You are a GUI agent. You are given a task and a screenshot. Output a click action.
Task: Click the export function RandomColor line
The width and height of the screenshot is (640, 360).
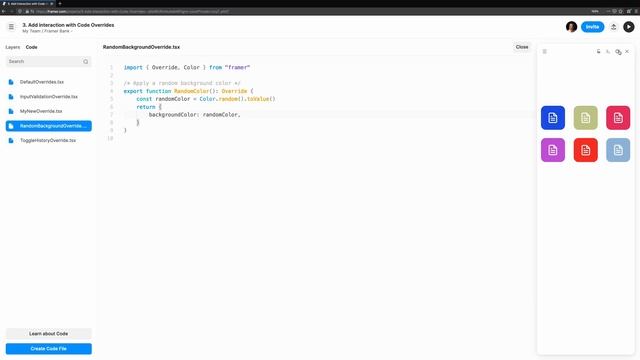coord(188,91)
